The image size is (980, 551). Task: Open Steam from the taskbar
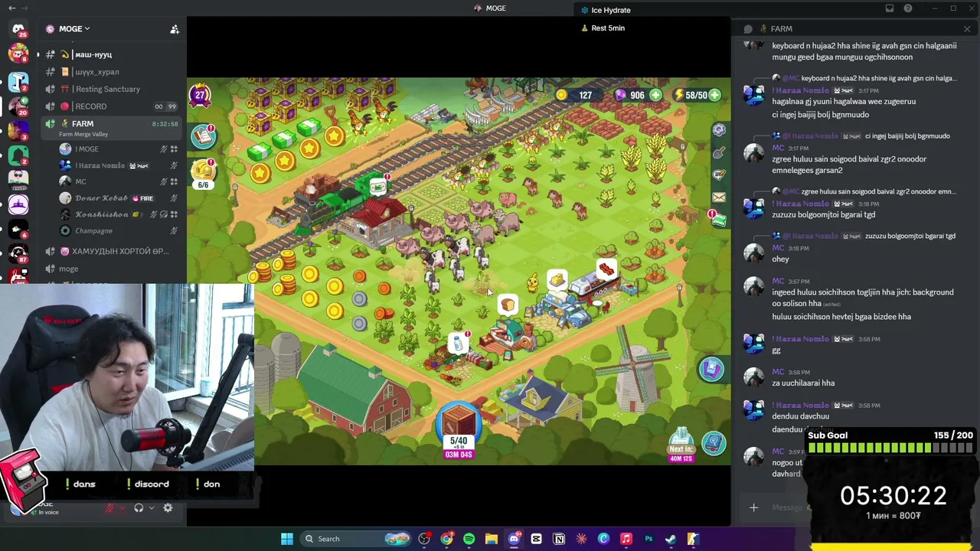pos(671,539)
